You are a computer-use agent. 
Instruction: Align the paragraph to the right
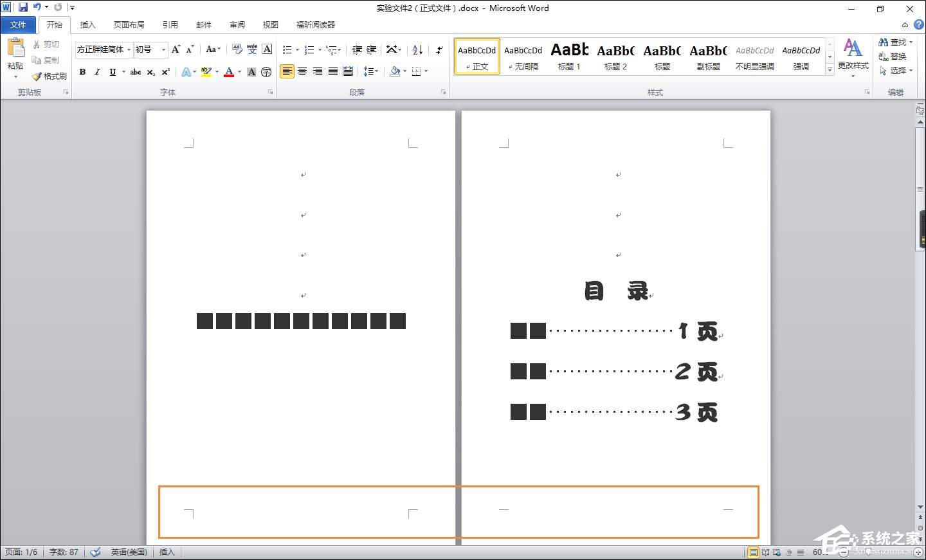[318, 71]
